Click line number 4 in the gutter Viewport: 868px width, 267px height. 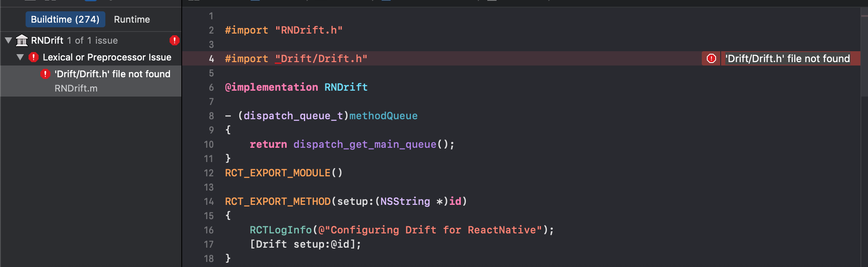coord(211,59)
